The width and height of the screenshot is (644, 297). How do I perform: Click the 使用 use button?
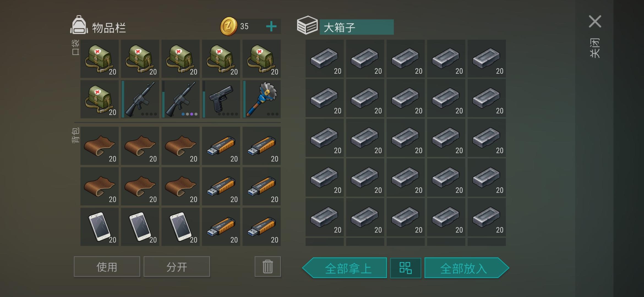click(107, 266)
